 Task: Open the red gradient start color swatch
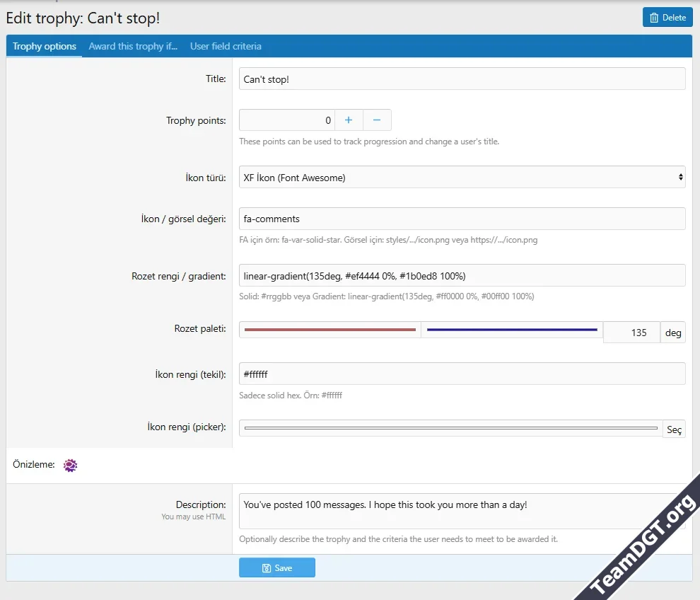point(329,330)
